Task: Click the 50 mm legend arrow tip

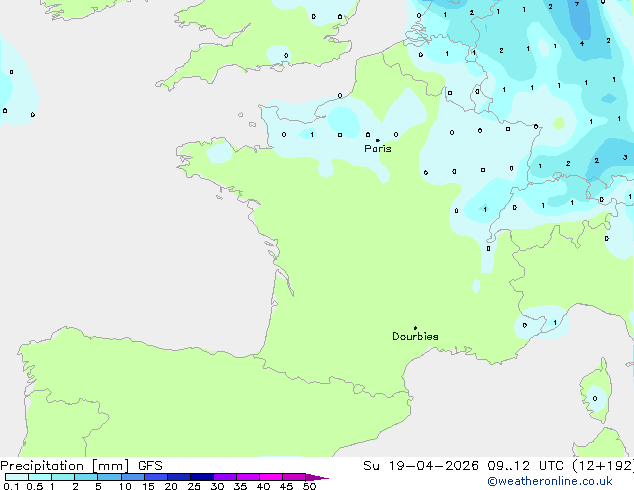Action: coord(317,477)
